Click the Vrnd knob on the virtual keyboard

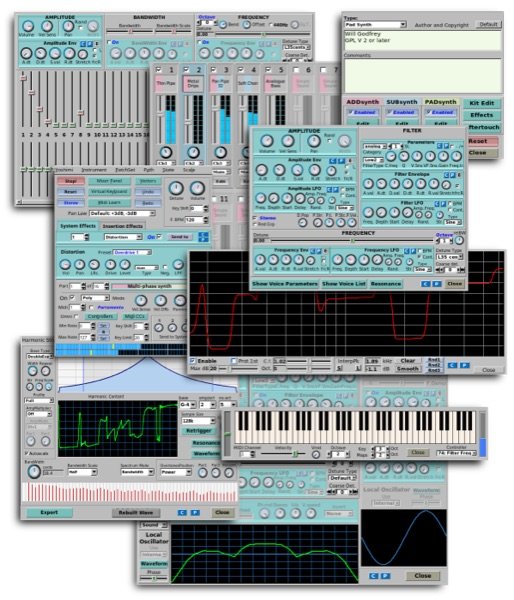pos(316,454)
